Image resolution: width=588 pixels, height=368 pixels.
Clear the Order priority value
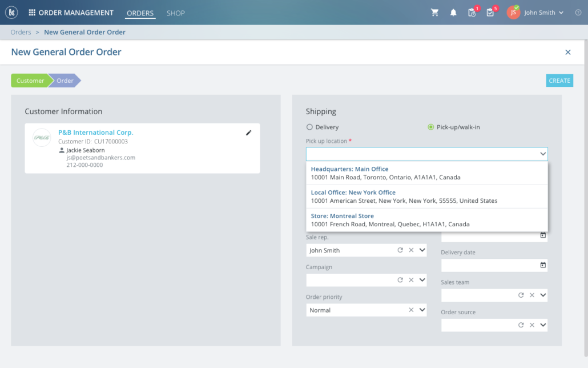click(411, 310)
